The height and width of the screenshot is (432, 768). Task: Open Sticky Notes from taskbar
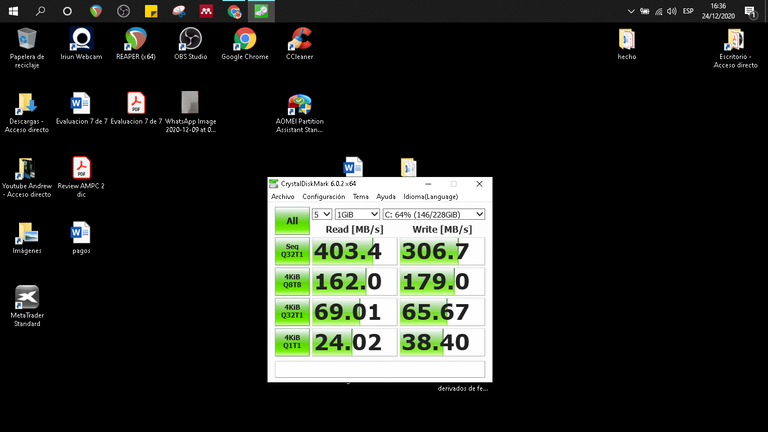coord(151,11)
